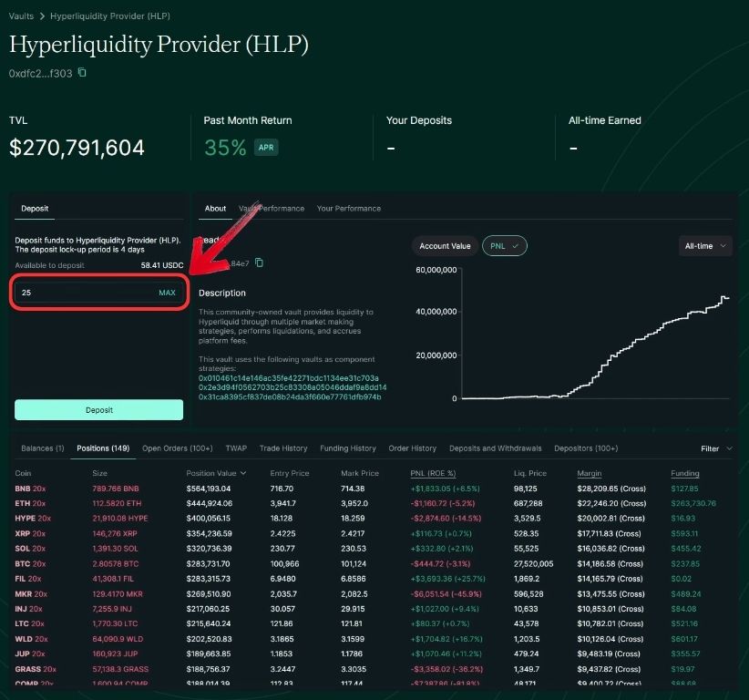Select the LTC 20x position
Screen dimensions: 749x700
pos(30,623)
